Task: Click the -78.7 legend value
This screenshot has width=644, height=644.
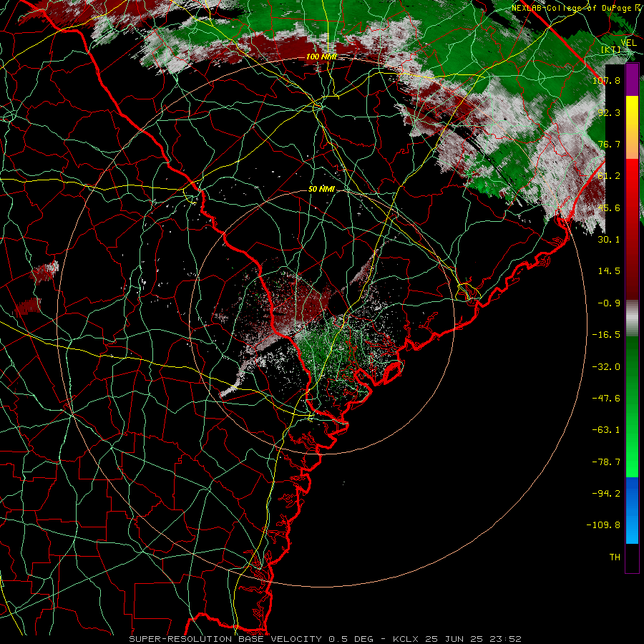Action: tap(606, 462)
